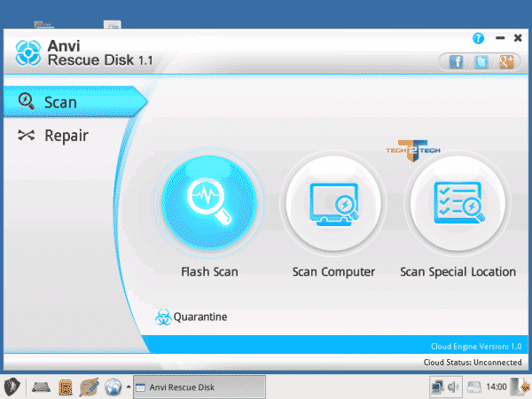The image size is (532, 399).
Task: Click the Anvi Rescue Disk logo
Action: tap(28, 53)
